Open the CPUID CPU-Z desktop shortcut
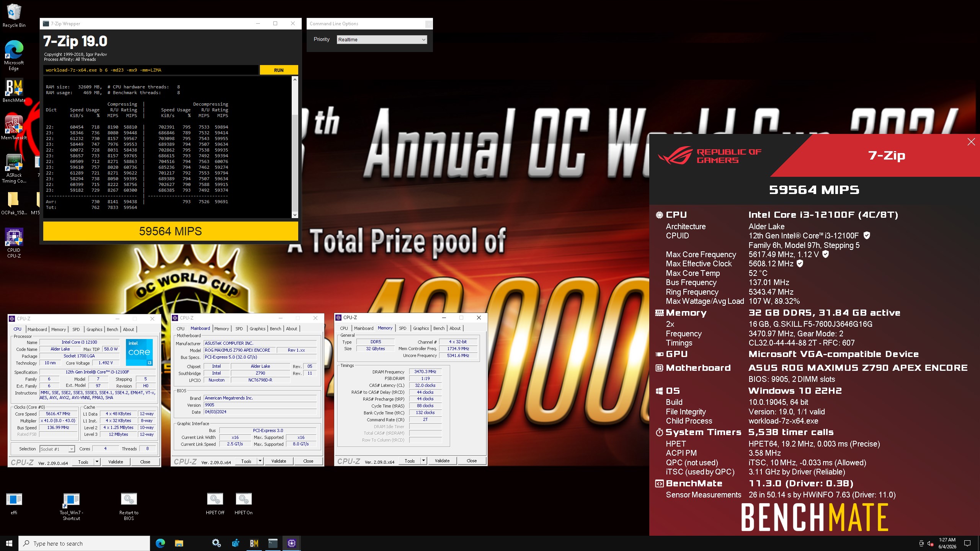Image resolution: width=980 pixels, height=551 pixels. point(14,243)
